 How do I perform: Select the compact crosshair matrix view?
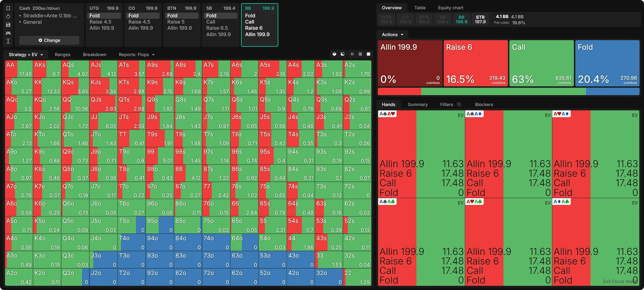pyautogui.click(x=352, y=54)
